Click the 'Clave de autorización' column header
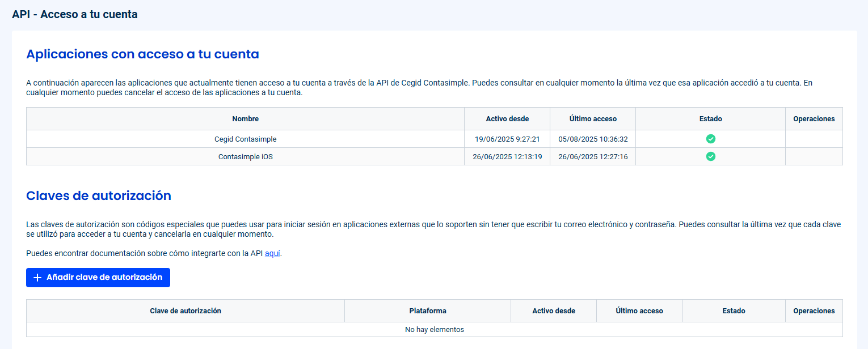Image resolution: width=868 pixels, height=349 pixels. [x=186, y=311]
